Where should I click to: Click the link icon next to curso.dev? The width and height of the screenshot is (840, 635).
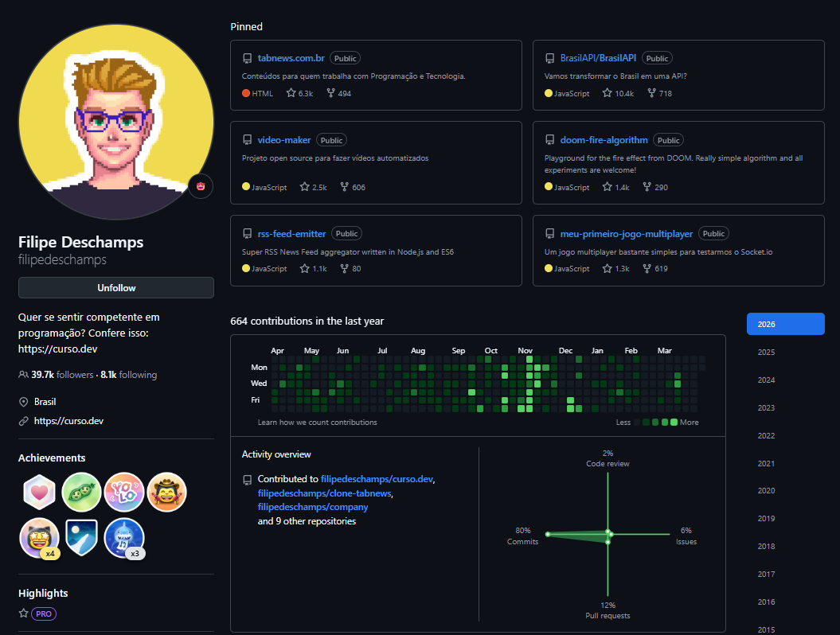tap(24, 421)
